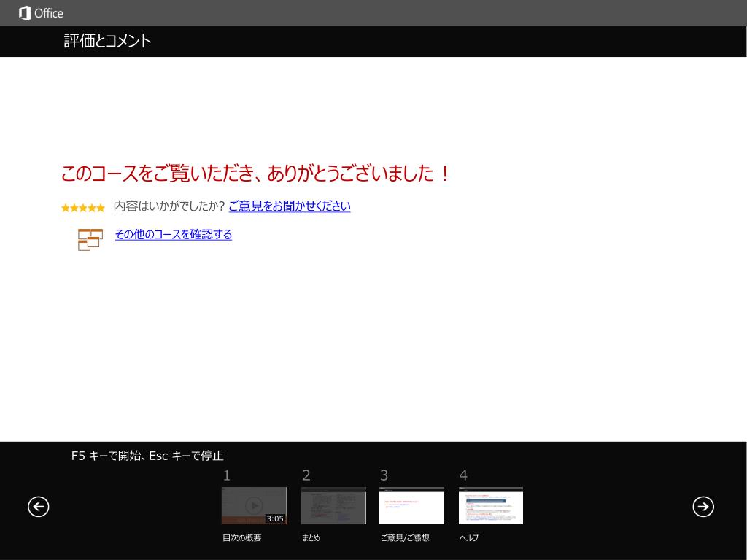Click the Office logo in the header

41,13
